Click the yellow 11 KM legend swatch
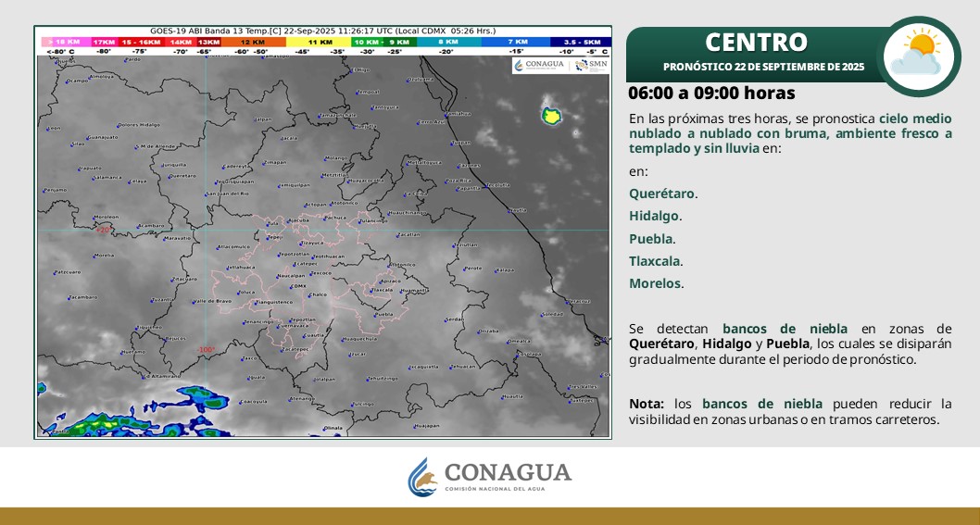The height and width of the screenshot is (525, 980). pyautogui.click(x=319, y=43)
